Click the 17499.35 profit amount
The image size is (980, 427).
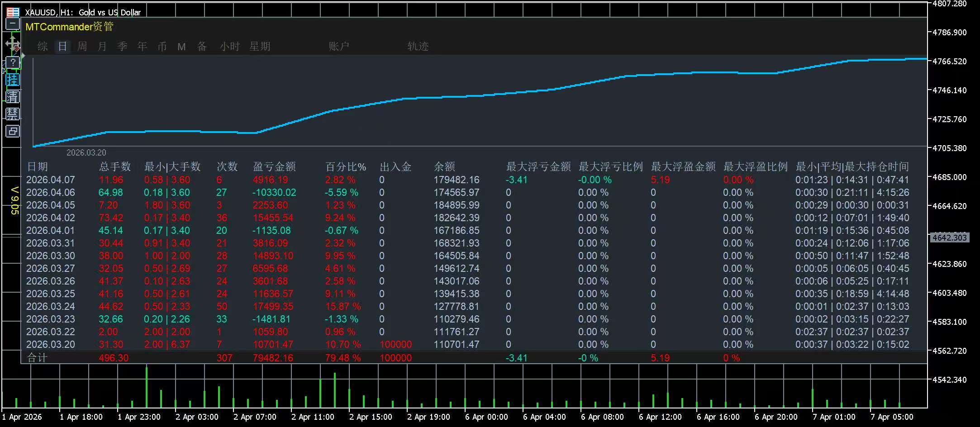point(273,306)
